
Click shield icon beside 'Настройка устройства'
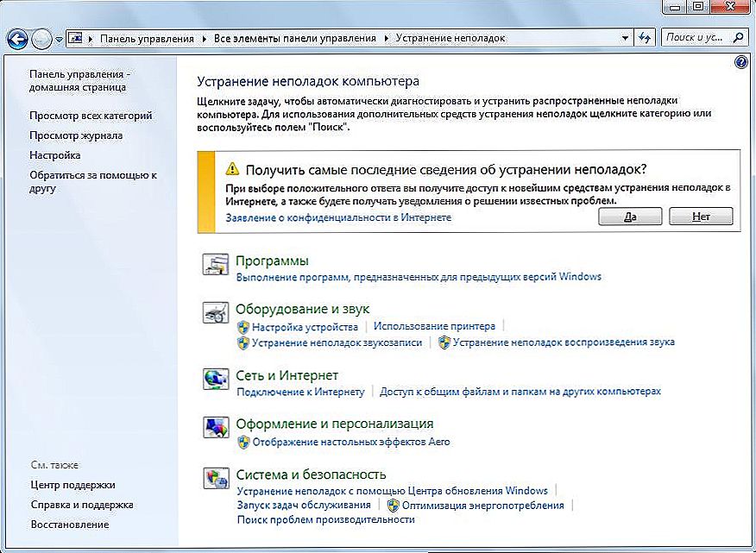pyautogui.click(x=243, y=327)
